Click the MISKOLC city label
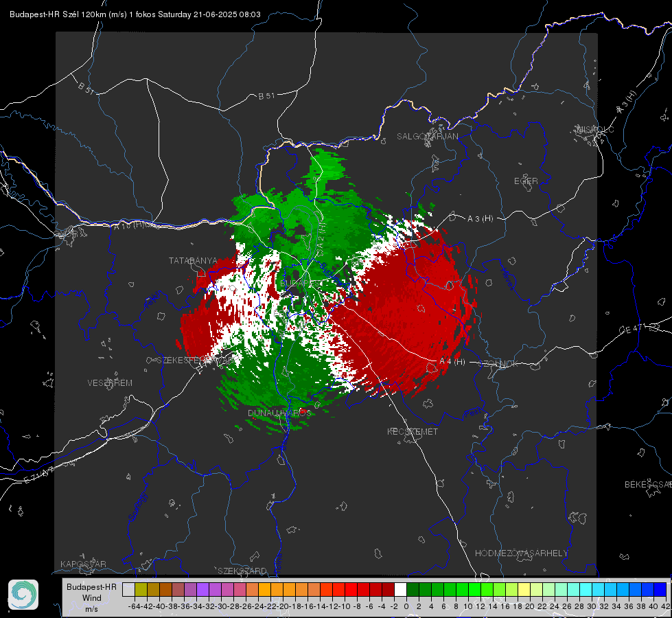This screenshot has height=618, width=672. (x=595, y=130)
